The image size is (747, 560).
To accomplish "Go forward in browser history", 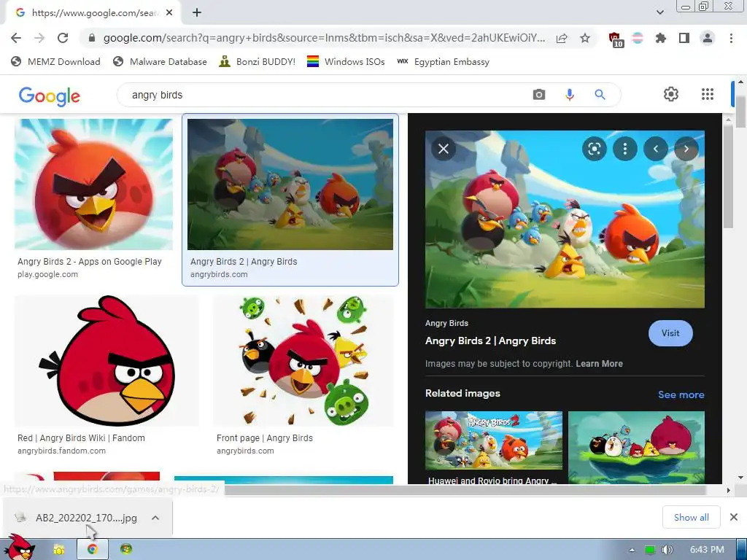I will click(x=39, y=38).
